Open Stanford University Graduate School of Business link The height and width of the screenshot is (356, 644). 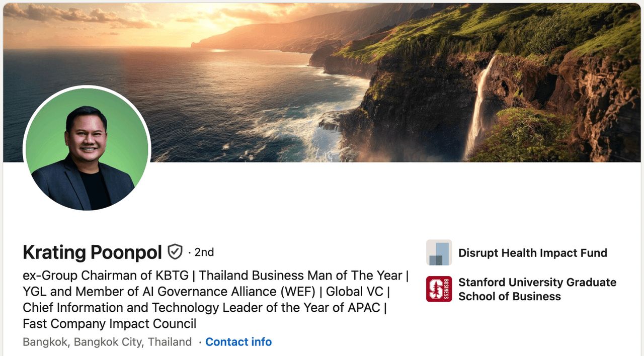pos(537,289)
